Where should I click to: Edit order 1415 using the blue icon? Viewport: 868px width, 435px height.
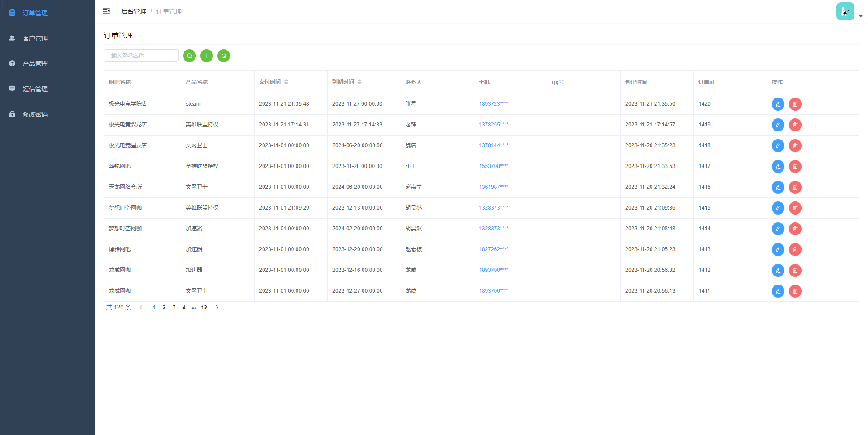tap(778, 208)
